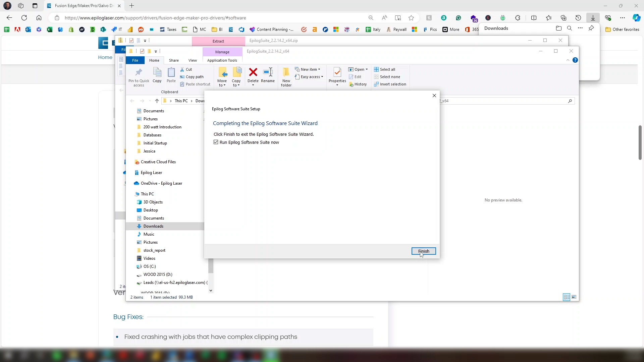Click the New folder icon
This screenshot has height=362, width=644.
[286, 72]
